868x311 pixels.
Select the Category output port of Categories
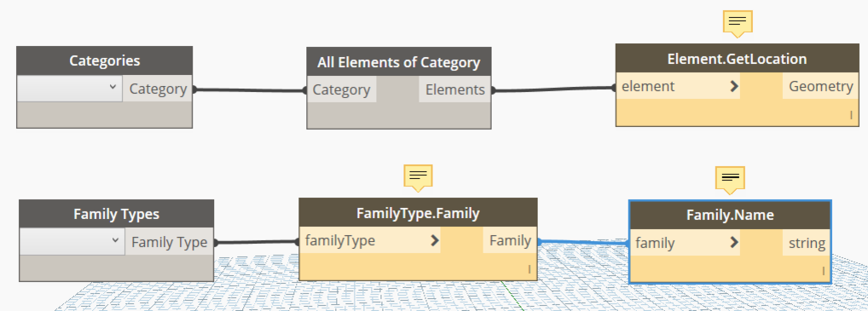(158, 89)
